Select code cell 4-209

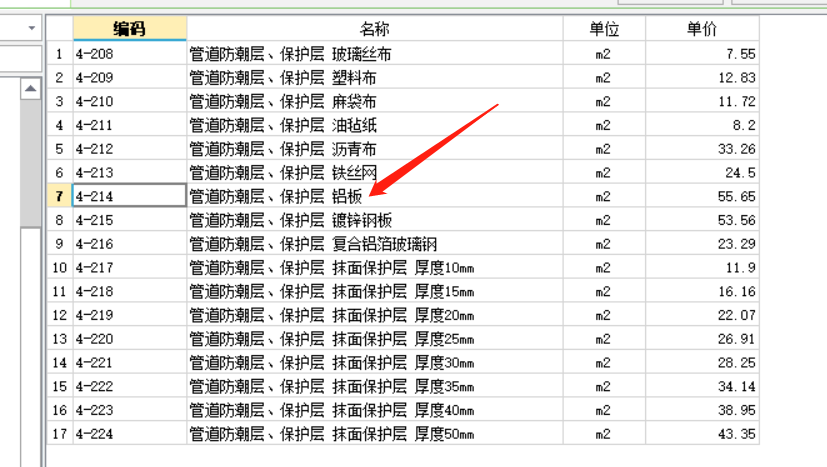click(x=130, y=78)
